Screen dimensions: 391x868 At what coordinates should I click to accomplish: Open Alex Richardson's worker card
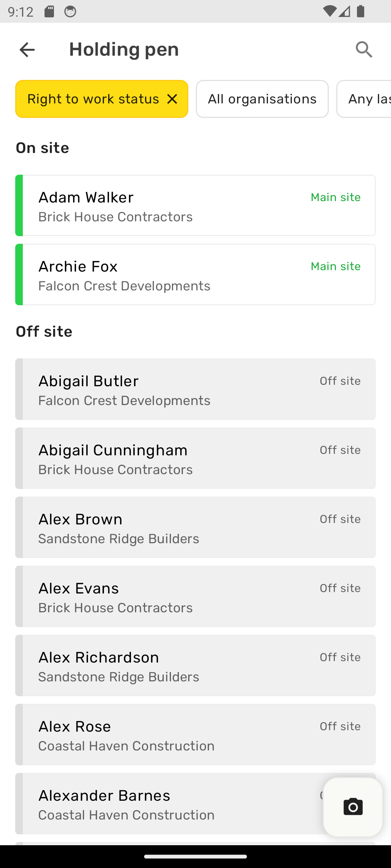(x=195, y=665)
